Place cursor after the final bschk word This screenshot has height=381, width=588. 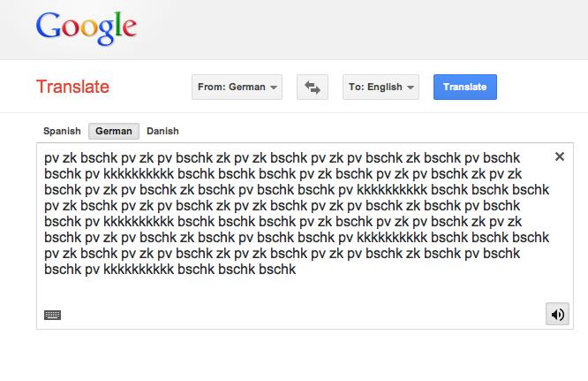pos(297,270)
